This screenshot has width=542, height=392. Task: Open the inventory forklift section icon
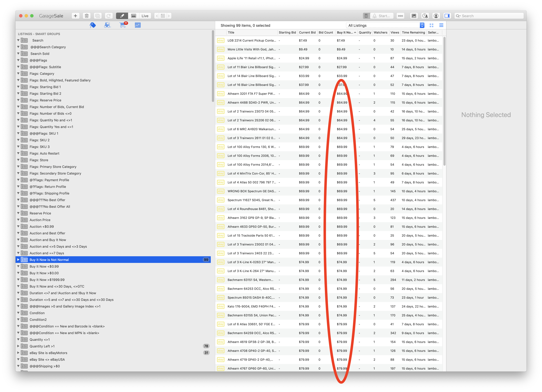point(108,25)
